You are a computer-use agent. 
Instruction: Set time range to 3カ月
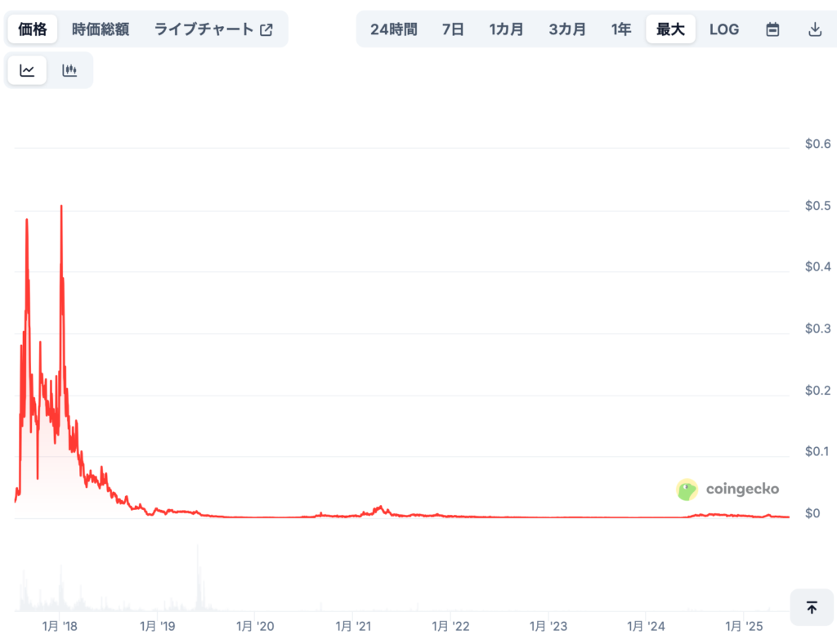coord(567,29)
